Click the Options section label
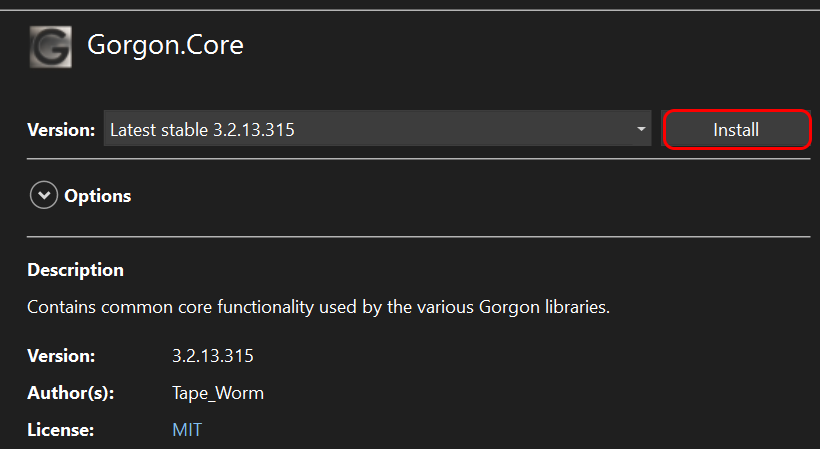Viewport: 820px width, 449px height. (x=98, y=196)
